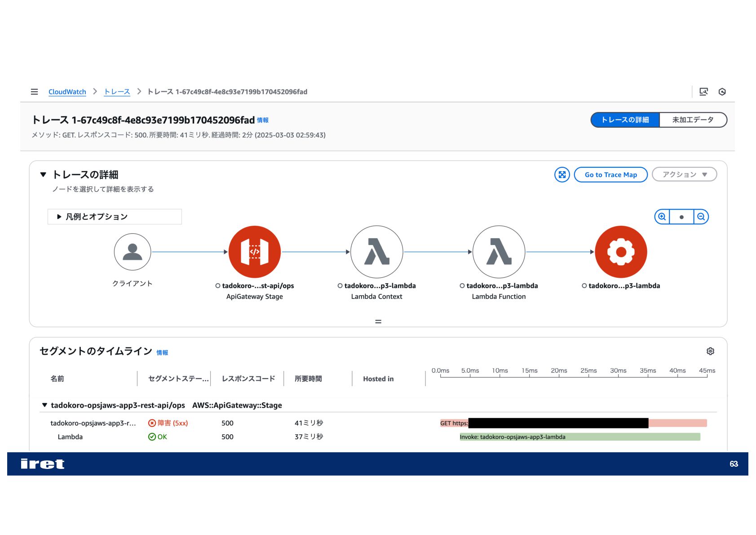
Task: Zoom in on the trace map
Action: pos(662,217)
